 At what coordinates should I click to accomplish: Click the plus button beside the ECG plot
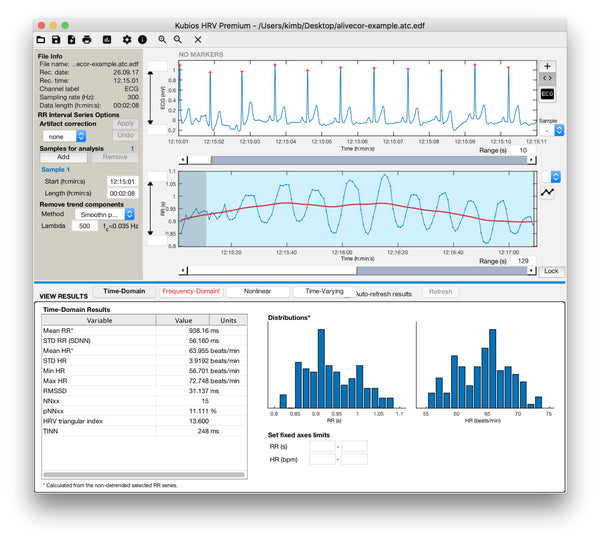547,66
